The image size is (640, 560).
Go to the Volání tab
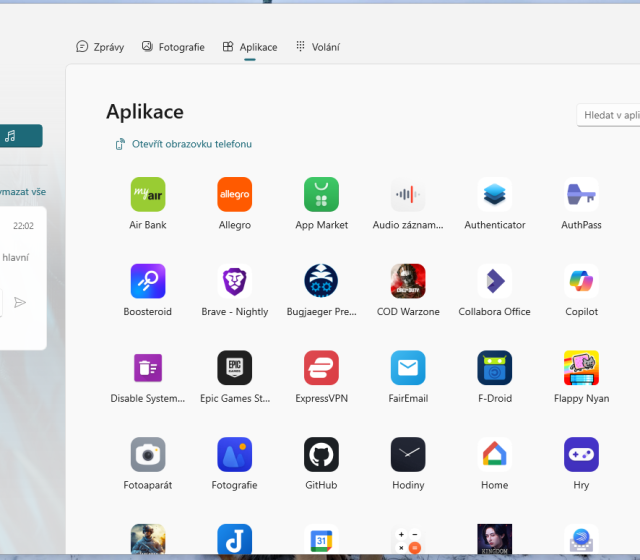tap(317, 47)
